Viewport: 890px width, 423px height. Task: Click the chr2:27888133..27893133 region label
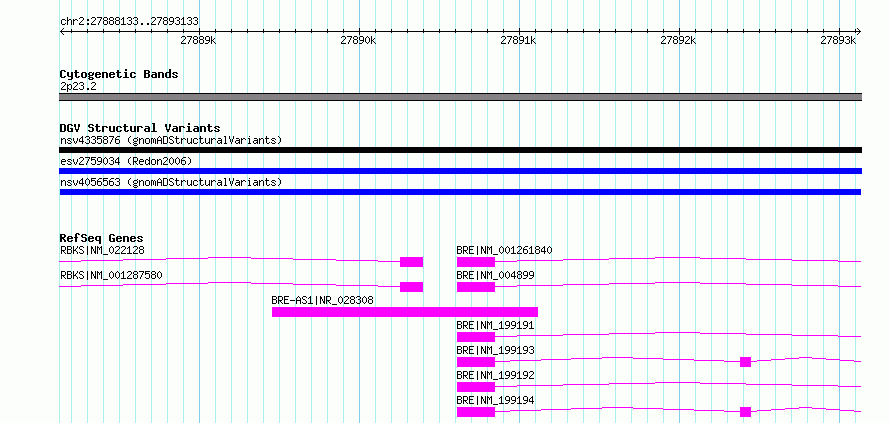pyautogui.click(x=129, y=22)
